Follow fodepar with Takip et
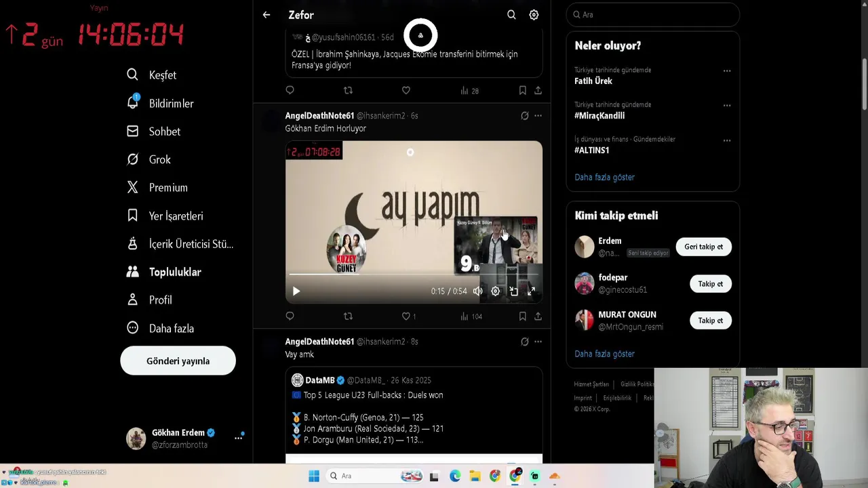The height and width of the screenshot is (488, 868). pyautogui.click(x=711, y=284)
